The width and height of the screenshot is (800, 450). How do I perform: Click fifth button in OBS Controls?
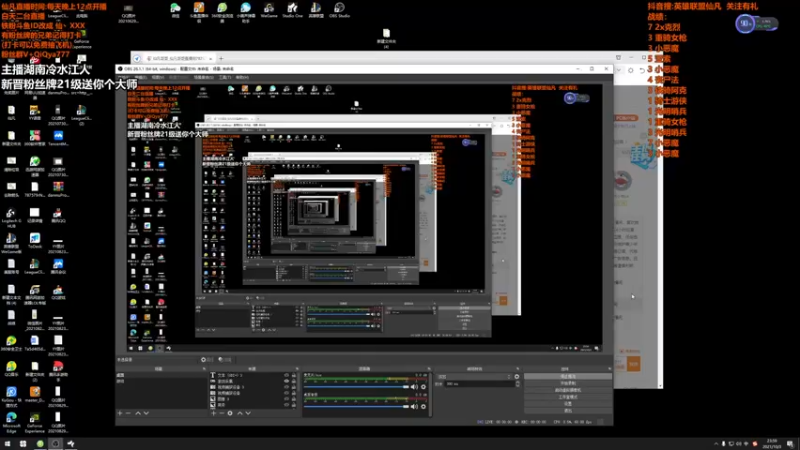click(568, 404)
